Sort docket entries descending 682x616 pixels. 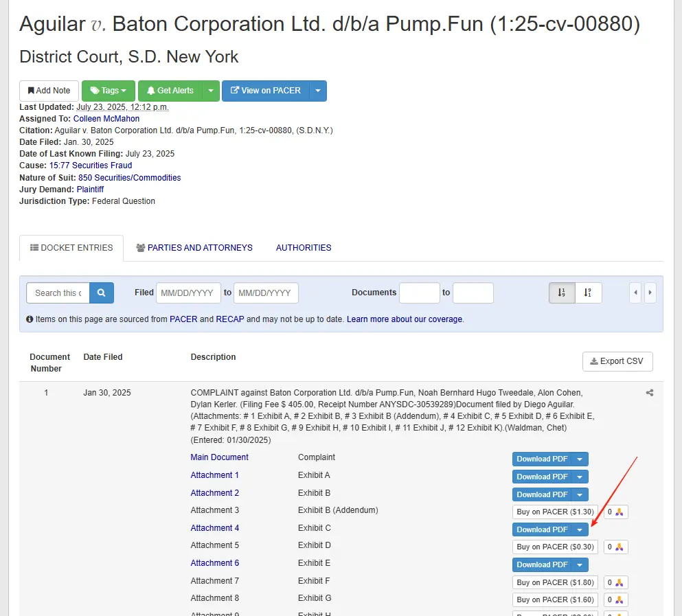(x=589, y=293)
